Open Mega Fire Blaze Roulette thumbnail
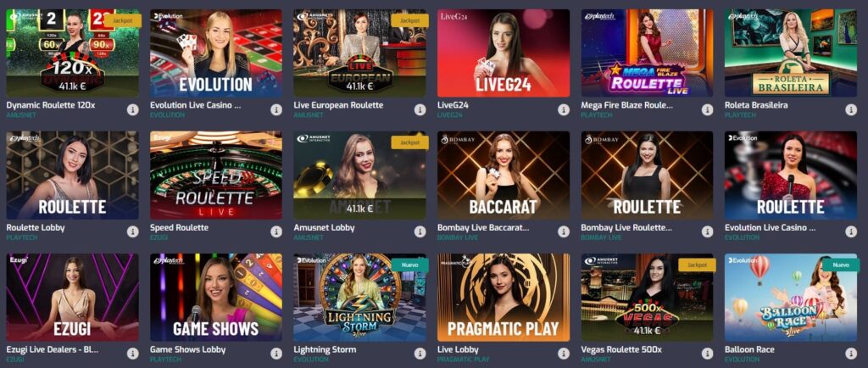Image resolution: width=868 pixels, height=368 pixels. 647,53
